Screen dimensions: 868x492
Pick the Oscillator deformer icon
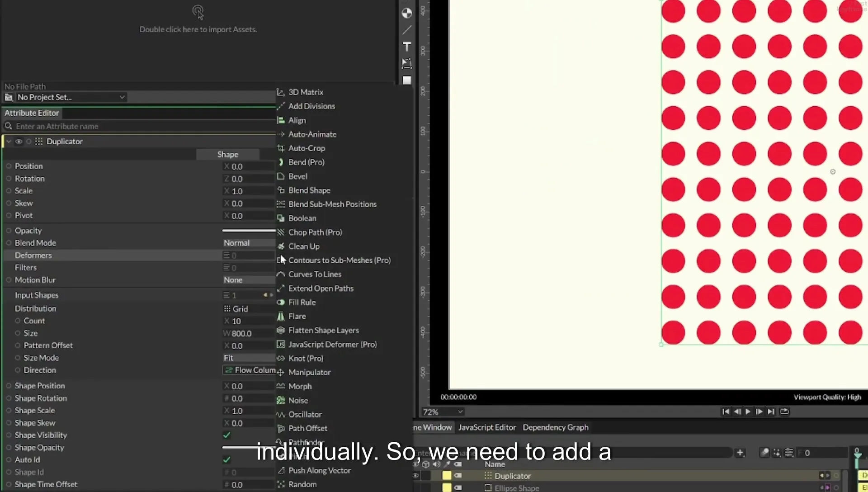281,414
